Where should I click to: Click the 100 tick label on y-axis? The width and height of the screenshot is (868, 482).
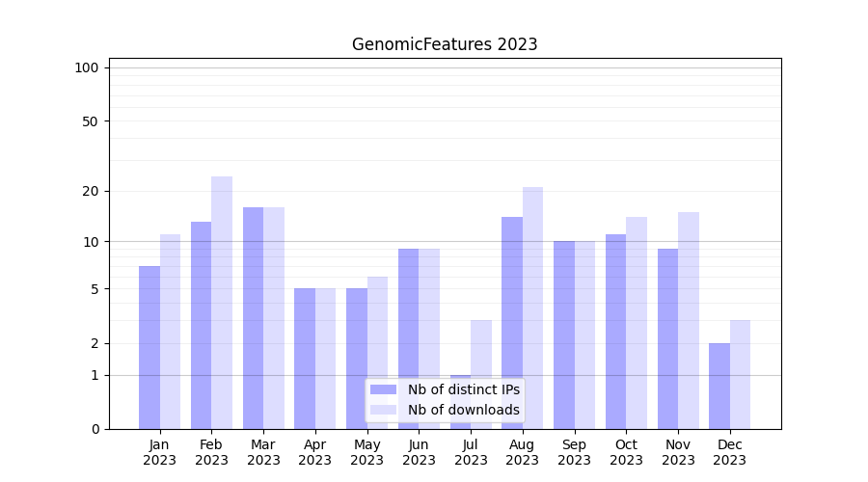click(87, 67)
